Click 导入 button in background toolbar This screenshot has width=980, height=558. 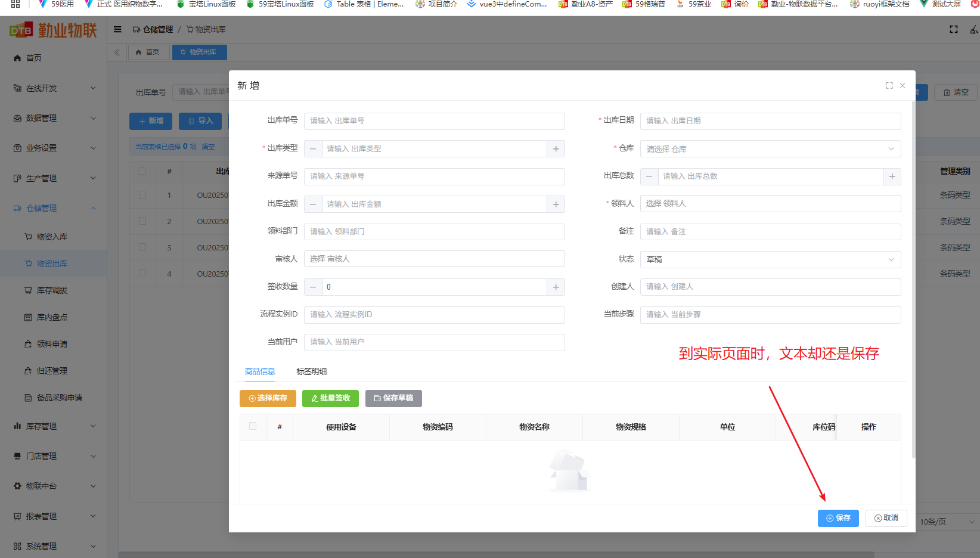pos(200,121)
